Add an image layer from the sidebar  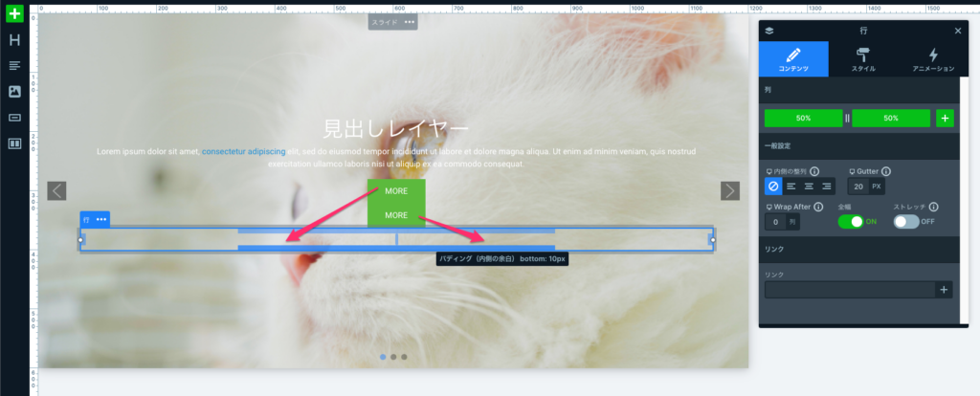[x=14, y=92]
